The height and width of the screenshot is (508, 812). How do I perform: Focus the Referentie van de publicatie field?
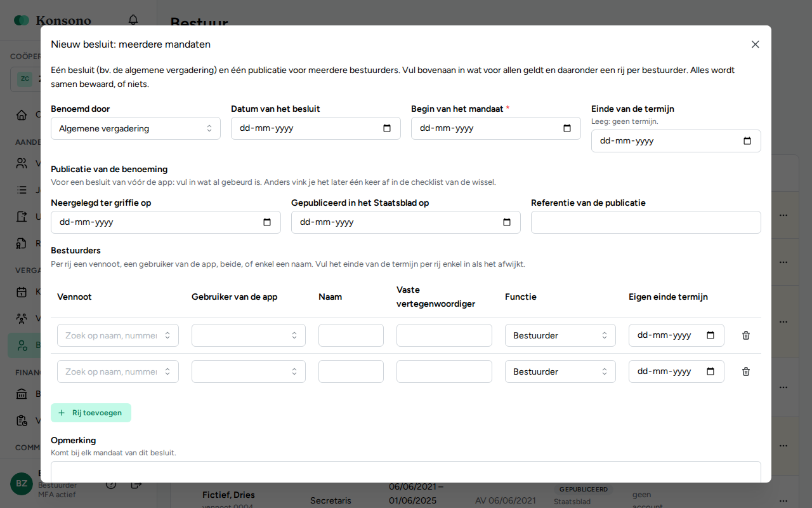click(646, 222)
